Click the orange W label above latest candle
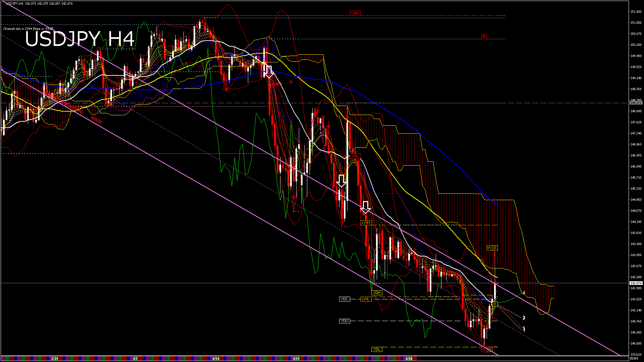 [489, 248]
